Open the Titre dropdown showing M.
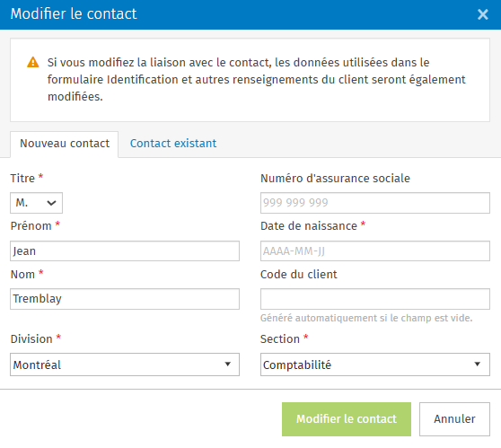The image size is (501, 448). 37,203
